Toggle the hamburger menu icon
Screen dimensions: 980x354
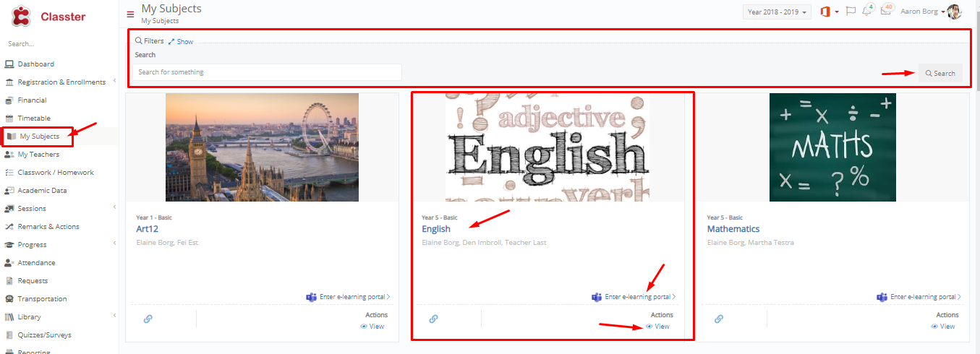[x=130, y=14]
